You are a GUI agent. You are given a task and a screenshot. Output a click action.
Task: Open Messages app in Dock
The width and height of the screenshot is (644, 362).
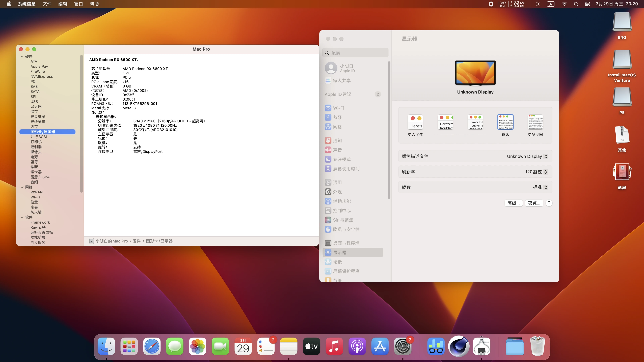[x=174, y=346]
